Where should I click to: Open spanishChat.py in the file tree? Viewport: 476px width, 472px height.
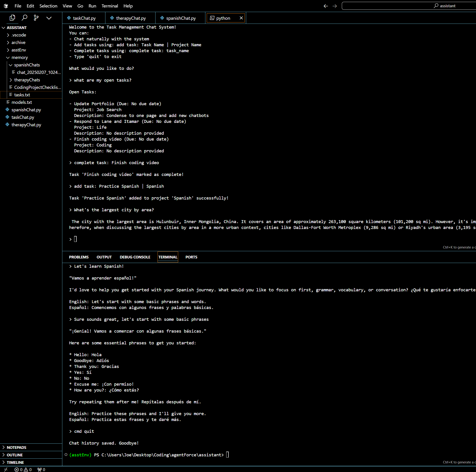point(26,110)
